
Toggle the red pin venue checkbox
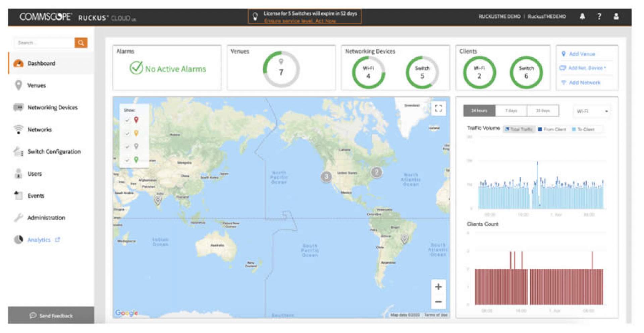click(127, 120)
